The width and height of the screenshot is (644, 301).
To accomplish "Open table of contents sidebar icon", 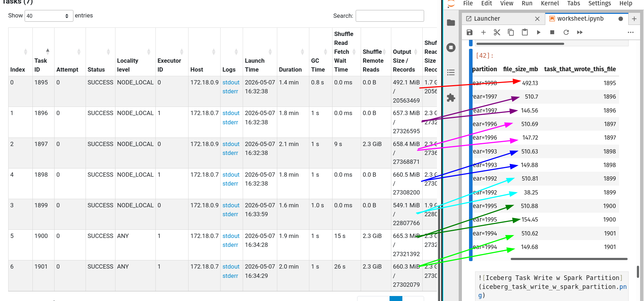I will pyautogui.click(x=451, y=72).
